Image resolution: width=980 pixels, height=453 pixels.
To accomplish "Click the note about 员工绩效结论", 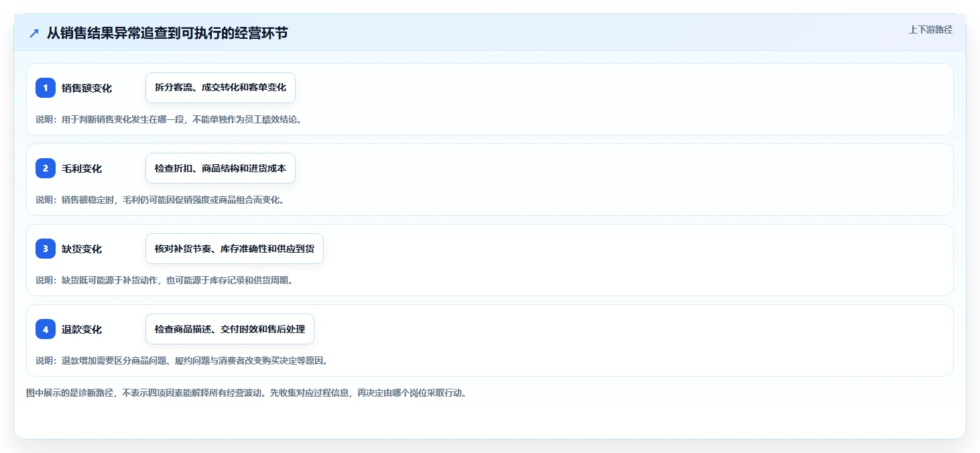I will click(168, 119).
